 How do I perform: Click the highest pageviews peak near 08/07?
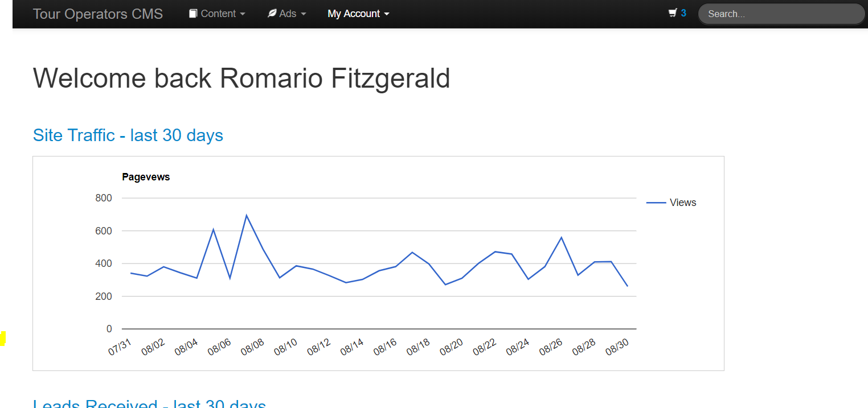[247, 215]
